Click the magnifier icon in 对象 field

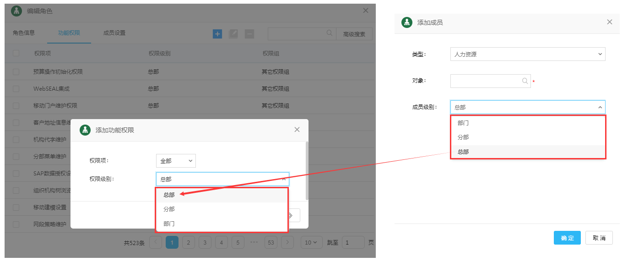coord(525,81)
